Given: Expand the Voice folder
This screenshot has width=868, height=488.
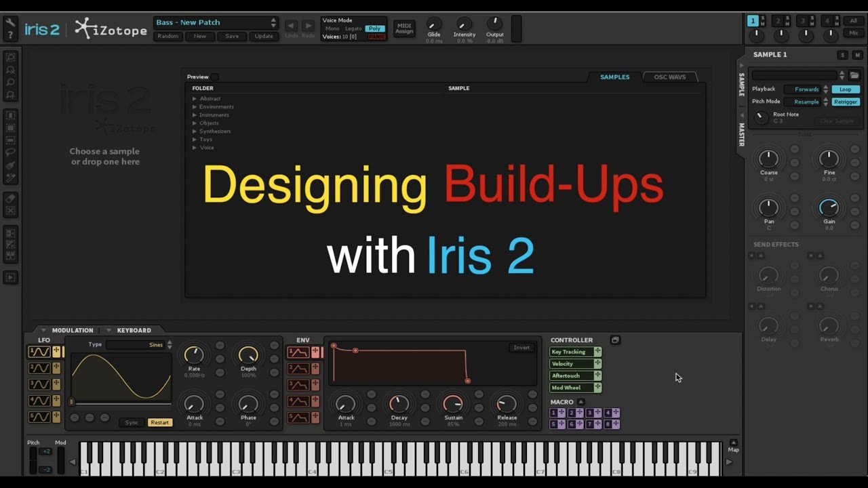Looking at the screenshot, I should 195,147.
